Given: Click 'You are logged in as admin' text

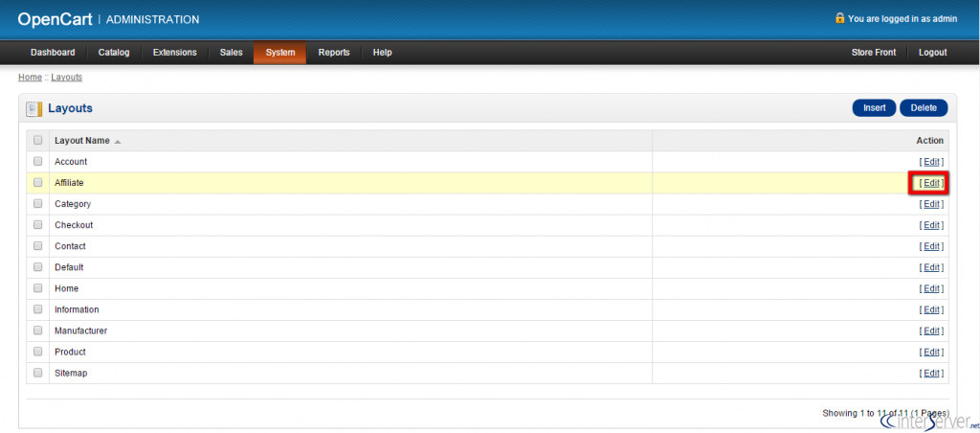Looking at the screenshot, I should (902, 19).
